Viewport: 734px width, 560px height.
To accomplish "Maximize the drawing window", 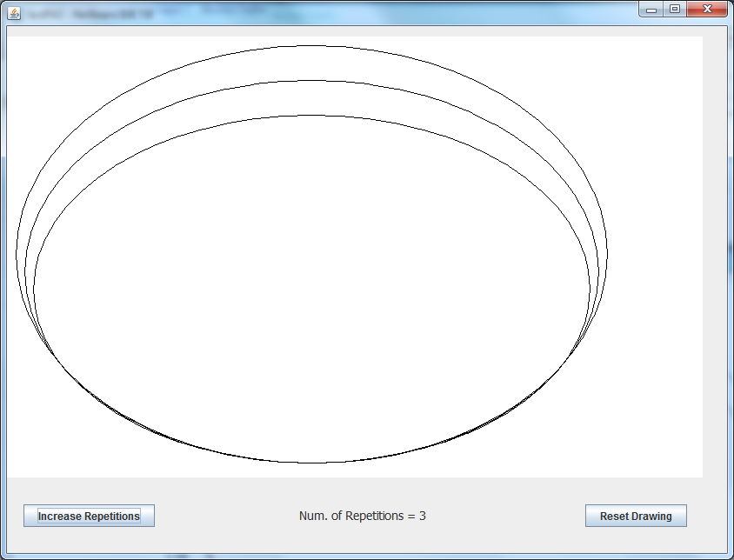I will tap(674, 9).
